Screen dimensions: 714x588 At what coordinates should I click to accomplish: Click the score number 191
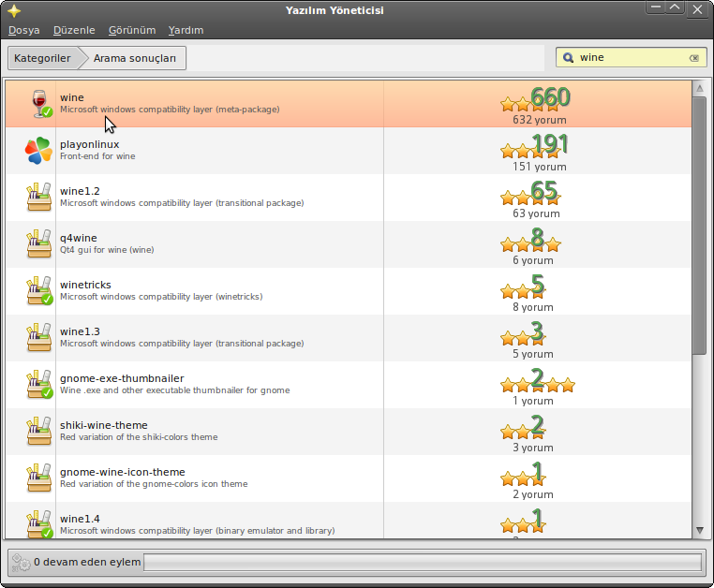(551, 144)
